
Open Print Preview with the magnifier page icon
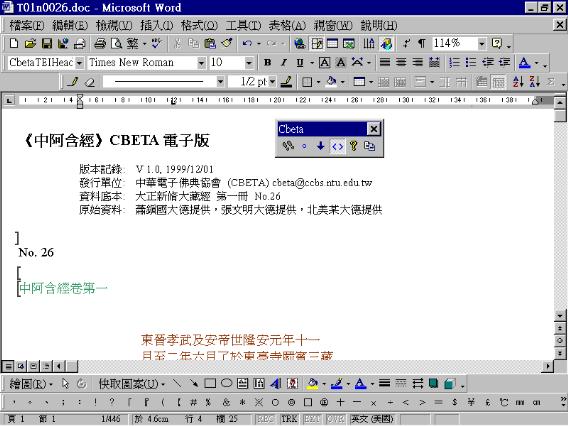point(116,44)
